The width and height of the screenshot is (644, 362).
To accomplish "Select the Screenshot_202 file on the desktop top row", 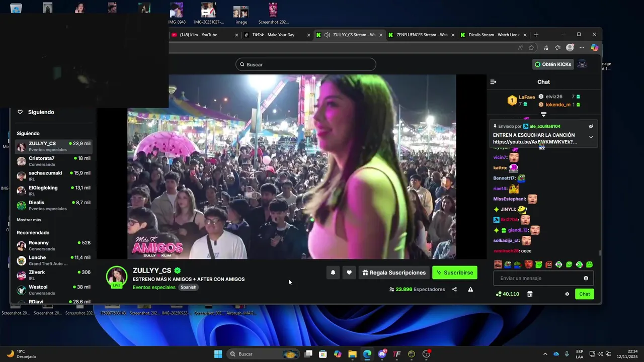I will 273,14.
